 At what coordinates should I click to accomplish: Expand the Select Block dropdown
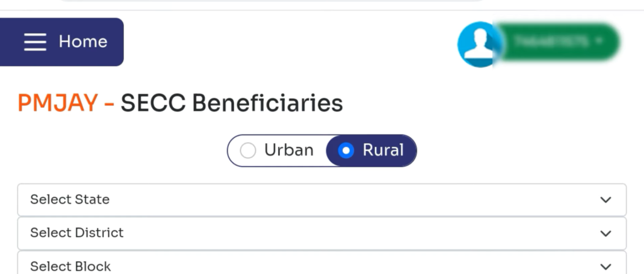tap(321, 265)
